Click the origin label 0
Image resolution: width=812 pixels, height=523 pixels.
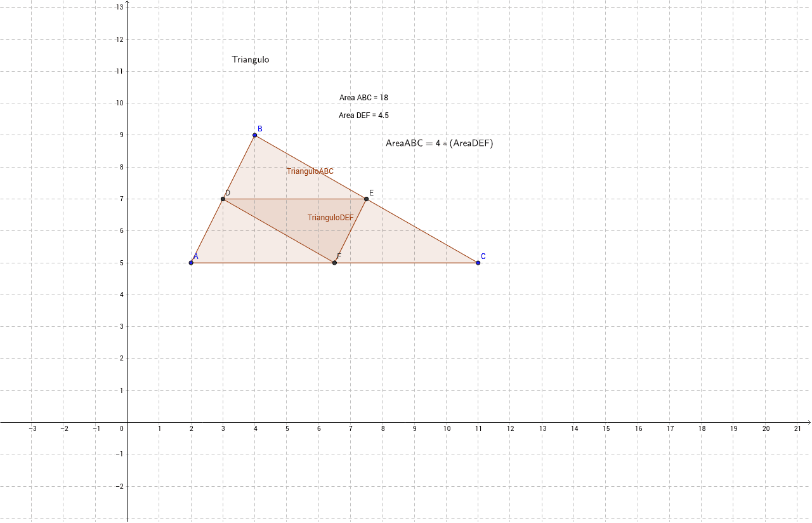coord(122,429)
